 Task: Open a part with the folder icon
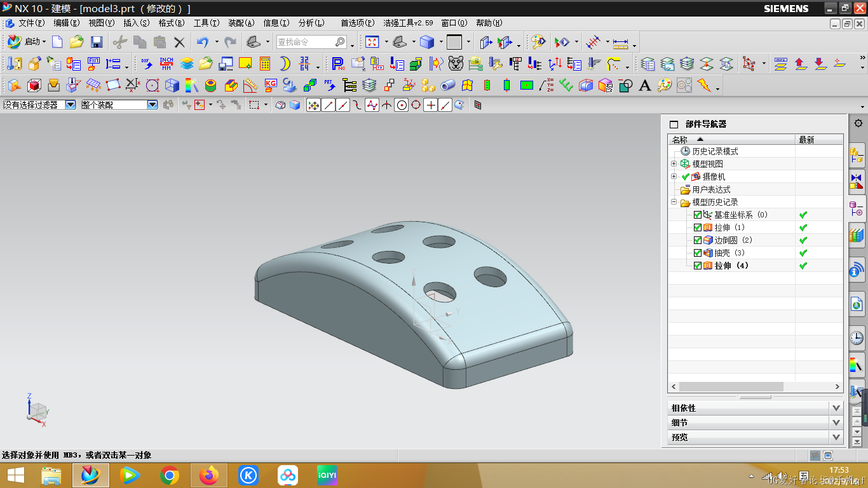click(77, 42)
